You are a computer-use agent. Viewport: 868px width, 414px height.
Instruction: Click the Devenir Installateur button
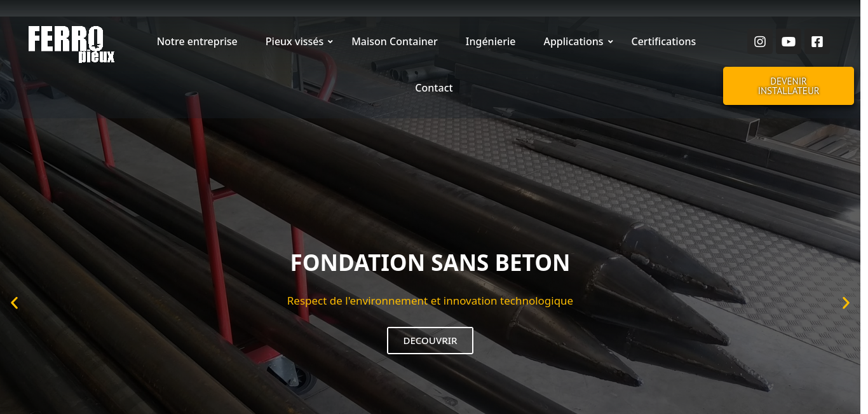(789, 86)
